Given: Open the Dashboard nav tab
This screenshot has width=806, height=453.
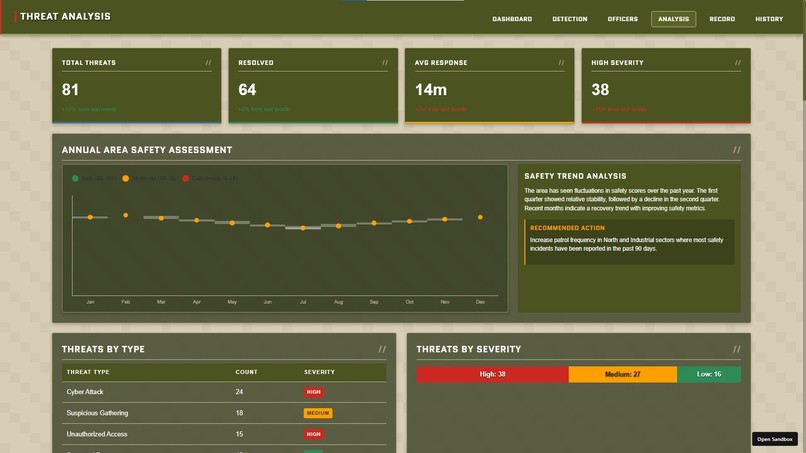Looking at the screenshot, I should (x=512, y=19).
